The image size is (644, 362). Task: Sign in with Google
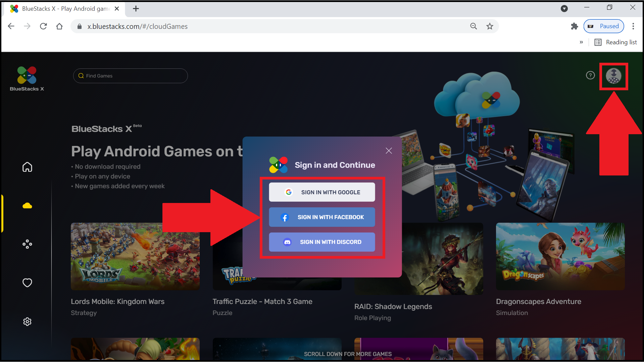tap(322, 192)
